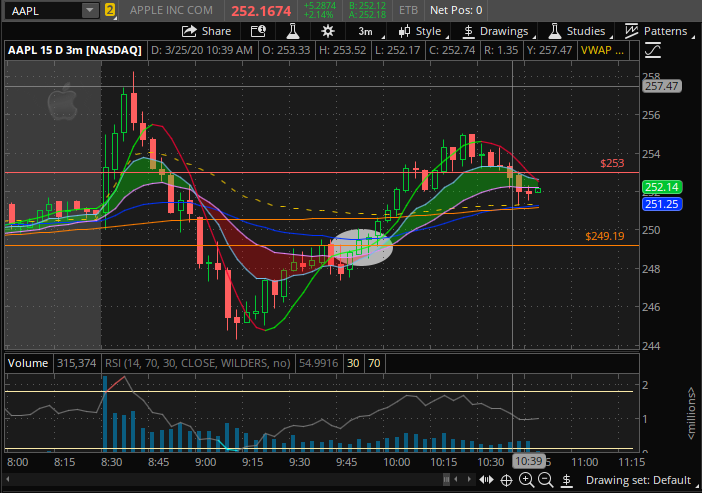Click the bottom dollar drawing tool icon
This screenshot has width=702, height=493.
click(566, 480)
